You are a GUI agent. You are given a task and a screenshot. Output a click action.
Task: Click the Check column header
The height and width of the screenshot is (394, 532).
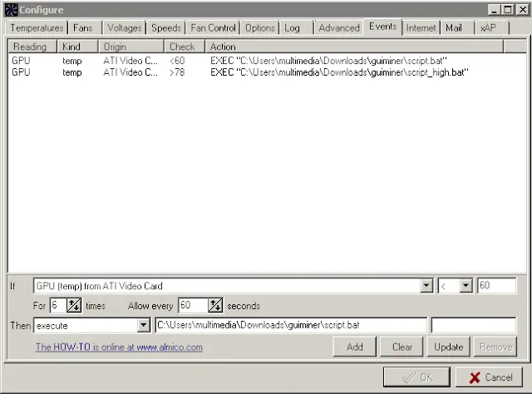[x=185, y=47]
